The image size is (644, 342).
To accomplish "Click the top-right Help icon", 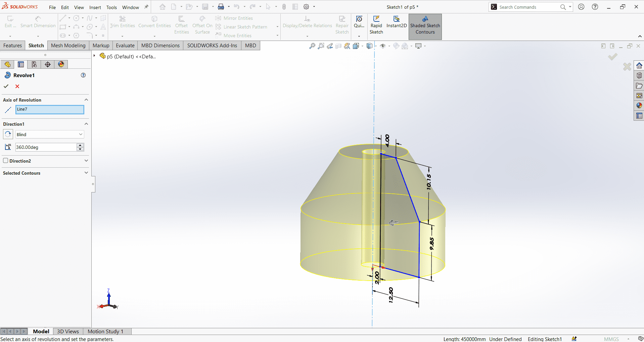I will [x=595, y=7].
